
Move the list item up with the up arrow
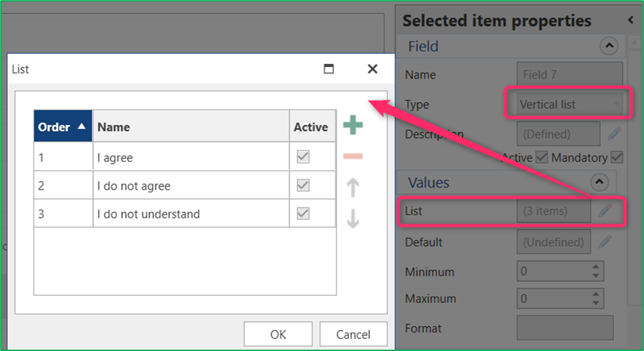point(353,188)
